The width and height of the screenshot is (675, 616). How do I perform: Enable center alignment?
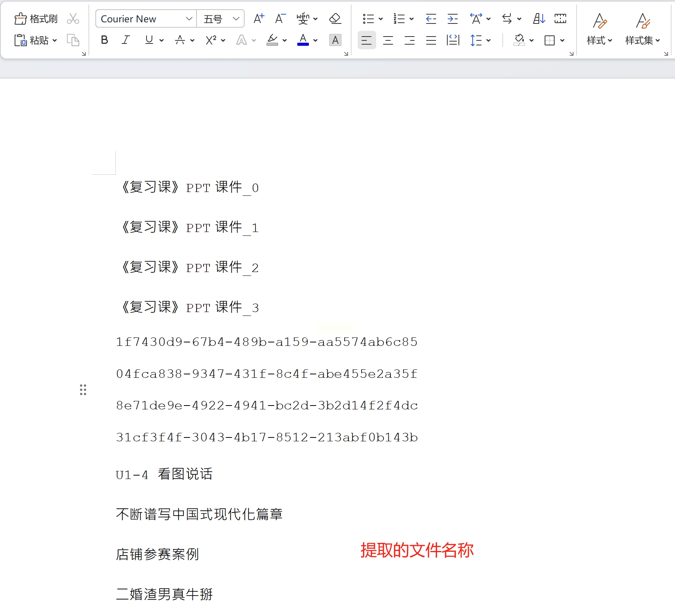click(388, 40)
